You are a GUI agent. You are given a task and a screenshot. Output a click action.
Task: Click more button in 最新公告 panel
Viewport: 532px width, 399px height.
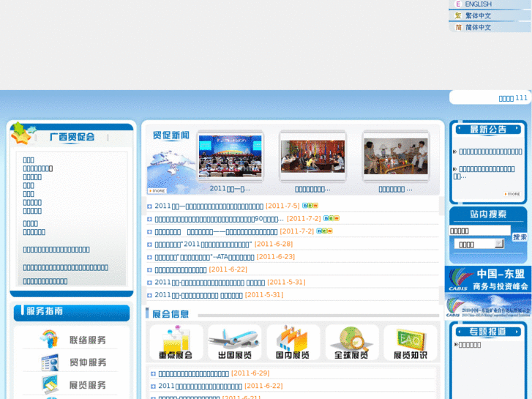pyautogui.click(x=512, y=194)
